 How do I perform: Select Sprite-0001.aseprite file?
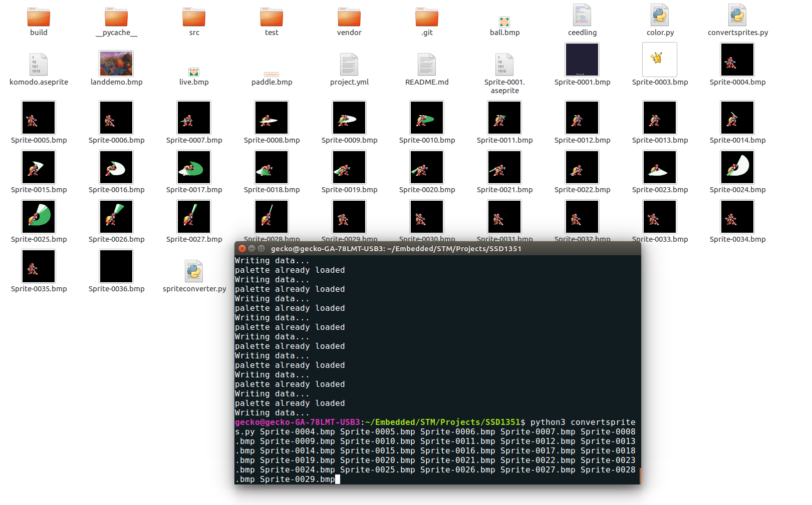[x=504, y=65]
